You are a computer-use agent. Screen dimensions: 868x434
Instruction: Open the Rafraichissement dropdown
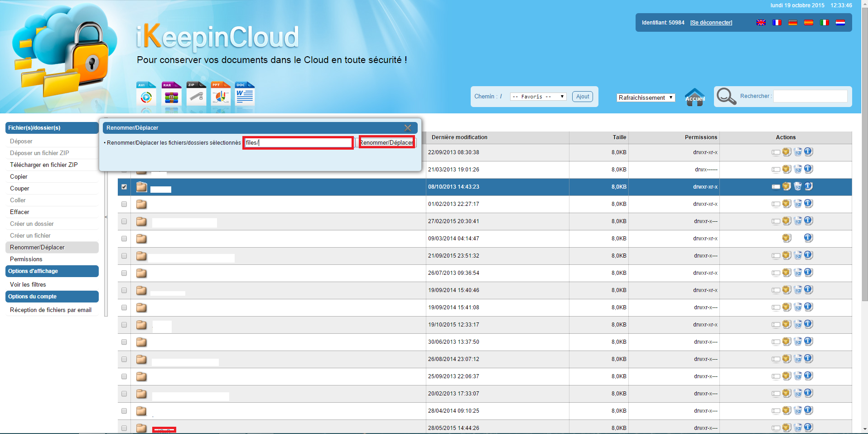[x=645, y=98]
